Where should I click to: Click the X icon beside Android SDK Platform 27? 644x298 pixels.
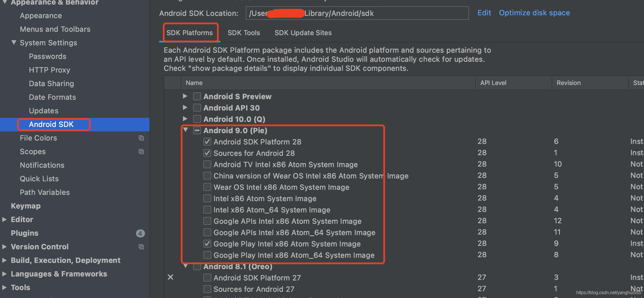[x=170, y=277]
